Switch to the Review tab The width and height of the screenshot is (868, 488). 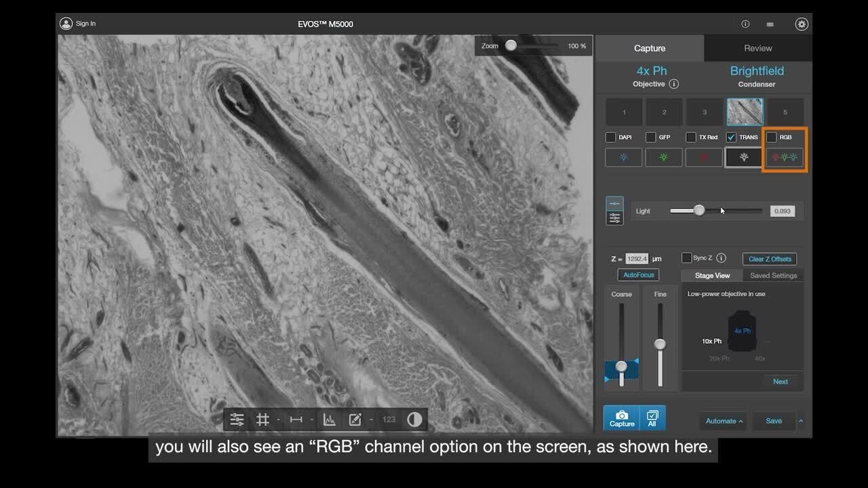click(758, 48)
